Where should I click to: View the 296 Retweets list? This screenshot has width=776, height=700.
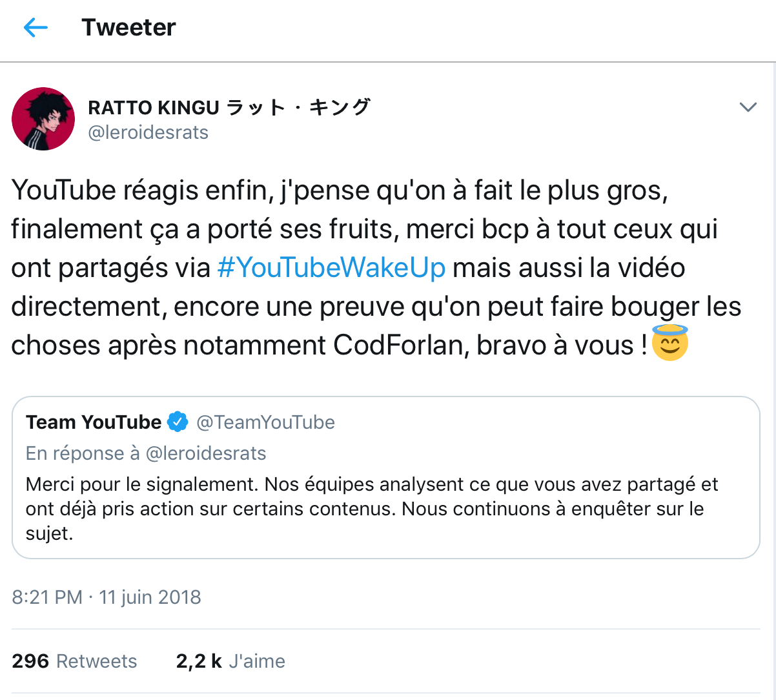point(74,661)
